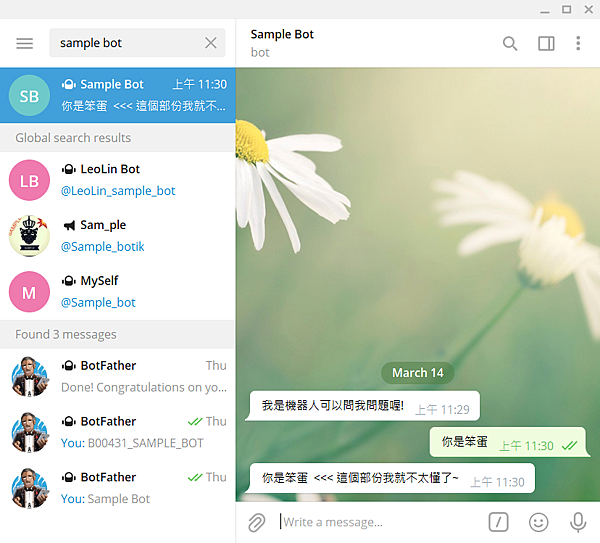Select the Sample Bot chat result

point(117,95)
